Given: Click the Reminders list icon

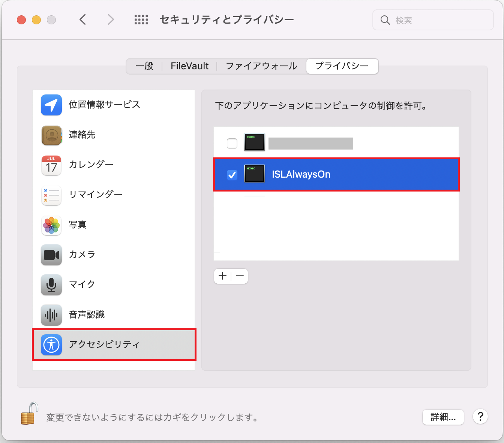Looking at the screenshot, I should click(51, 195).
